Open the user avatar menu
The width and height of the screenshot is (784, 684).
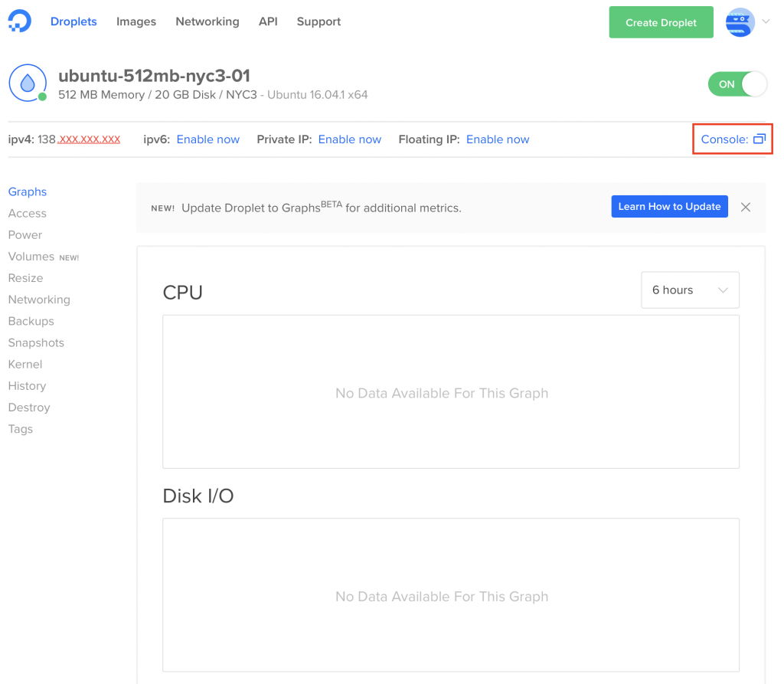click(x=740, y=22)
